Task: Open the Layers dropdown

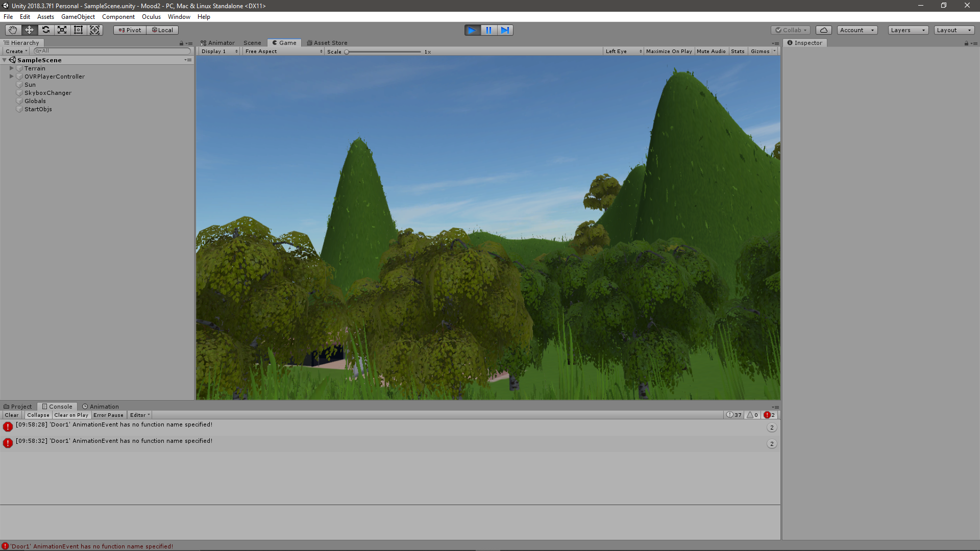Action: click(908, 30)
